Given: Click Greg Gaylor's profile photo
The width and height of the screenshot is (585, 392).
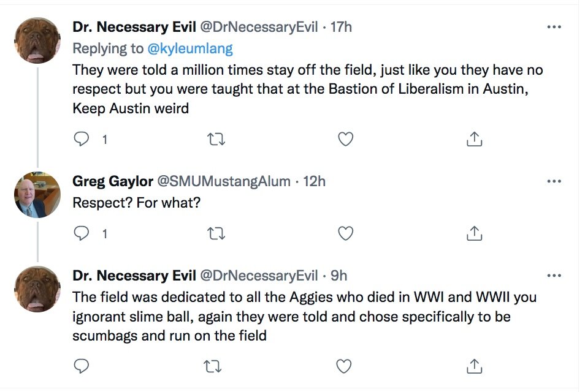Looking at the screenshot, I should [37, 195].
